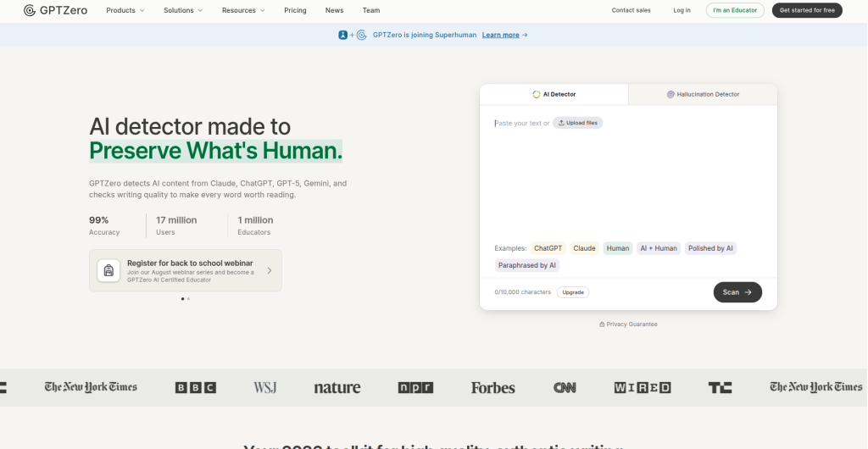The image size is (868, 449).
Task: Select the first carousel dot
Action: pyautogui.click(x=183, y=298)
